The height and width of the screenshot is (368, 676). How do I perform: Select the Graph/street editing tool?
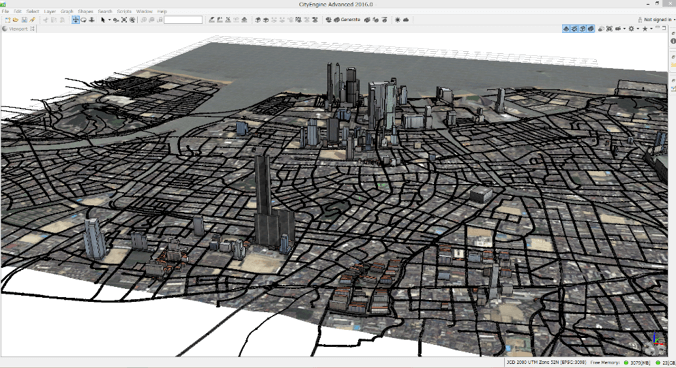228,20
